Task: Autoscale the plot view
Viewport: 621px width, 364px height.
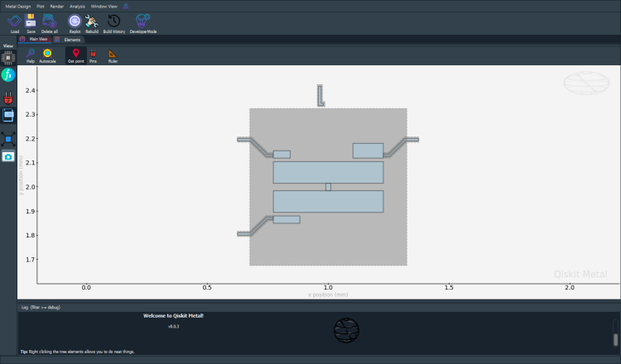Action: [47, 55]
